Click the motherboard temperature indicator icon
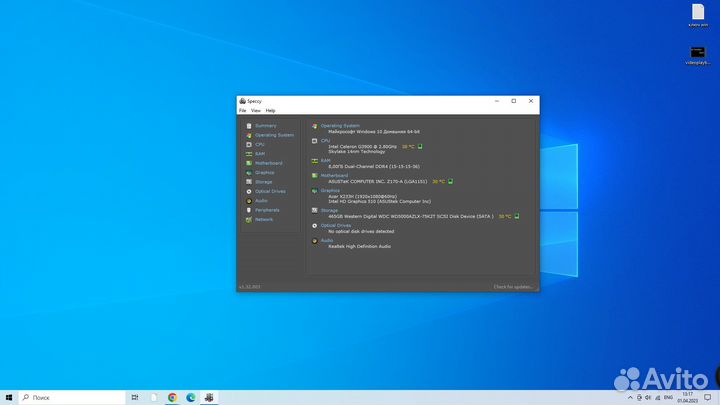This screenshot has width=720, height=405. [450, 181]
